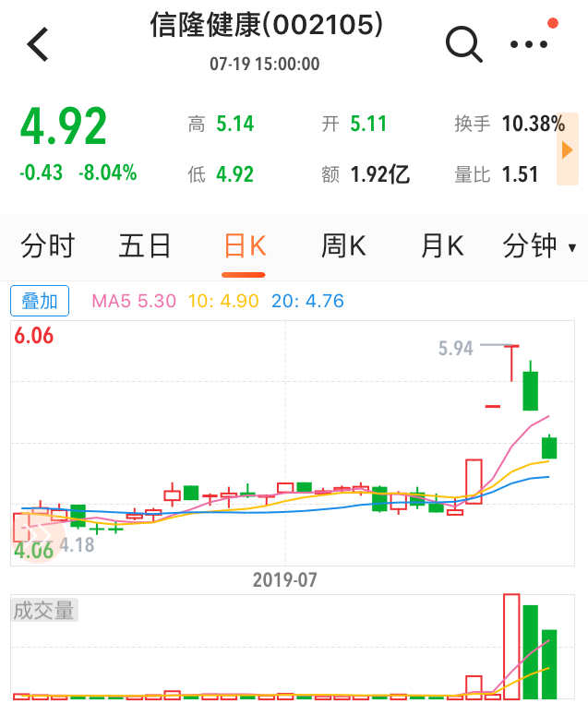Tap the change percentage -8.04%

[108, 173]
